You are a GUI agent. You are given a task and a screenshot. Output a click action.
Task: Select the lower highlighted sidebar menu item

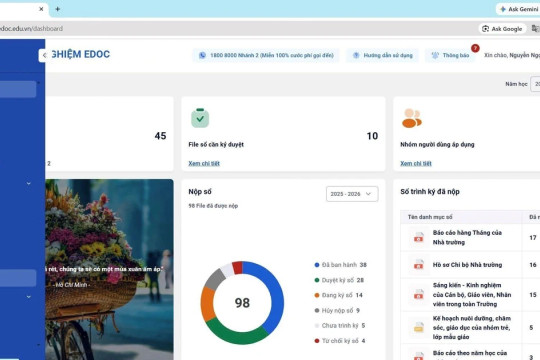[18, 278]
